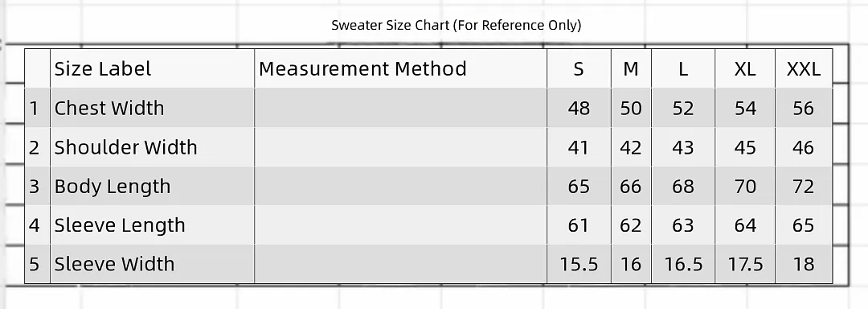Select the Sleeve Length value 62
868x309 pixels.
pos(631,225)
